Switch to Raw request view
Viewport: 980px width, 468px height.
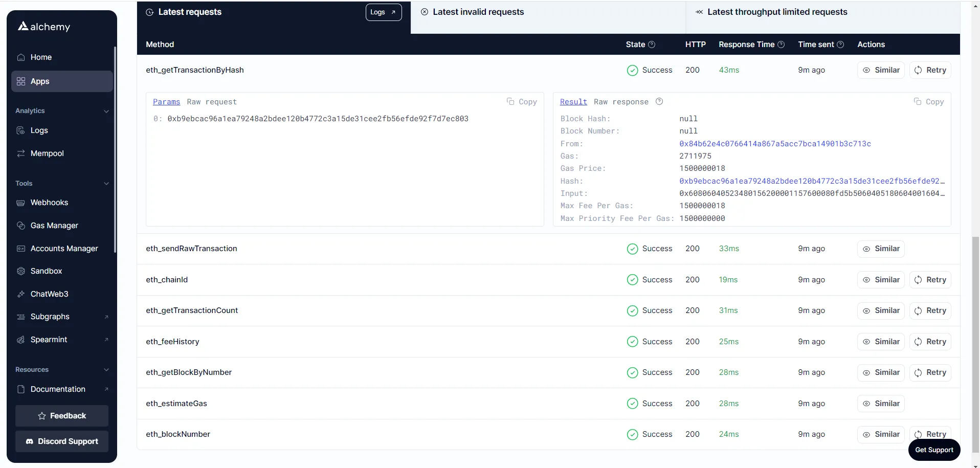pos(212,102)
